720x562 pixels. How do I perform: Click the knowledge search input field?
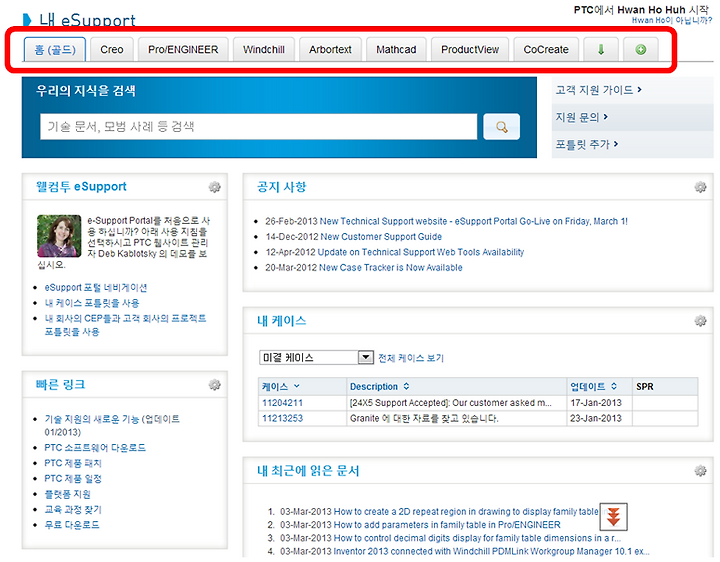point(259,126)
